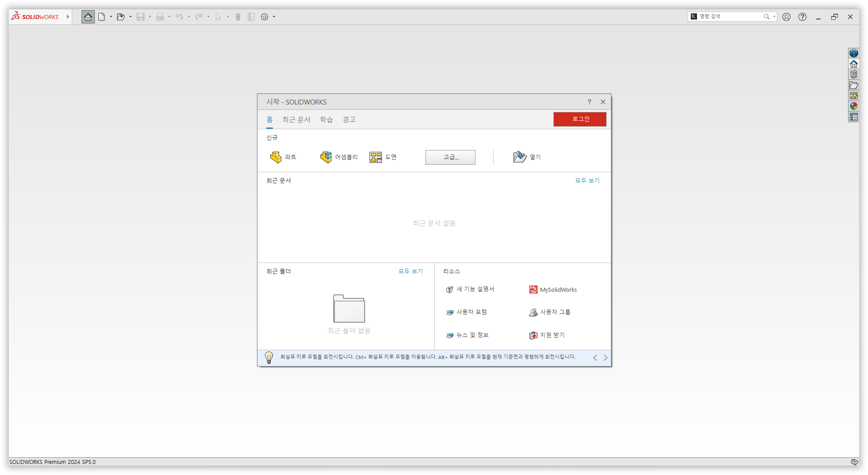The image size is (868, 475).
Task: Open the View Palette task pane icon
Action: (854, 96)
